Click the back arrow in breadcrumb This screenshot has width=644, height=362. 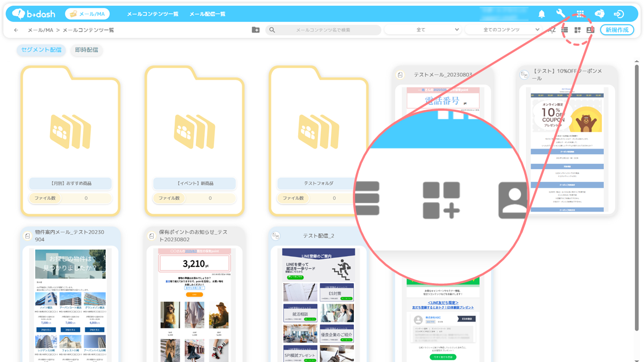[16, 30]
